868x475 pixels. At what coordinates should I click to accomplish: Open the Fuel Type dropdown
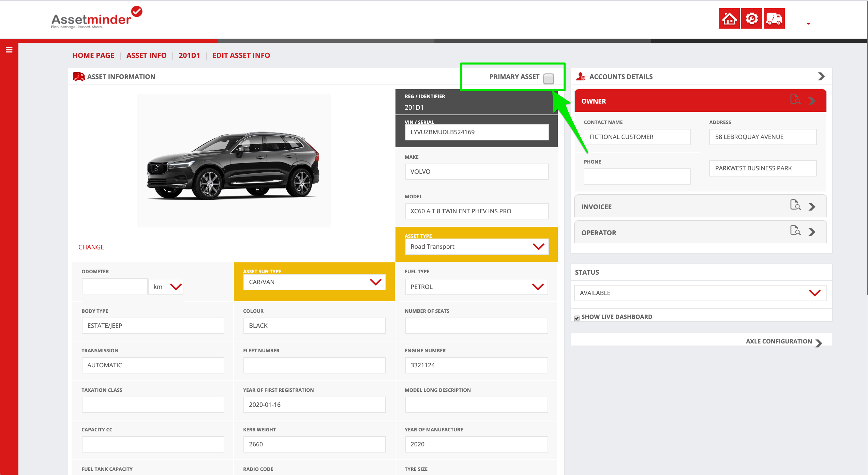(x=477, y=287)
